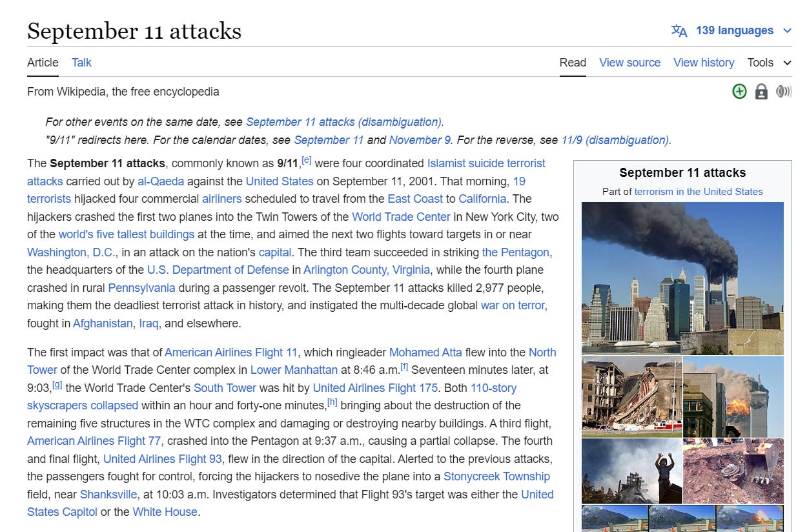Click the good article green plus icon

pos(739,92)
